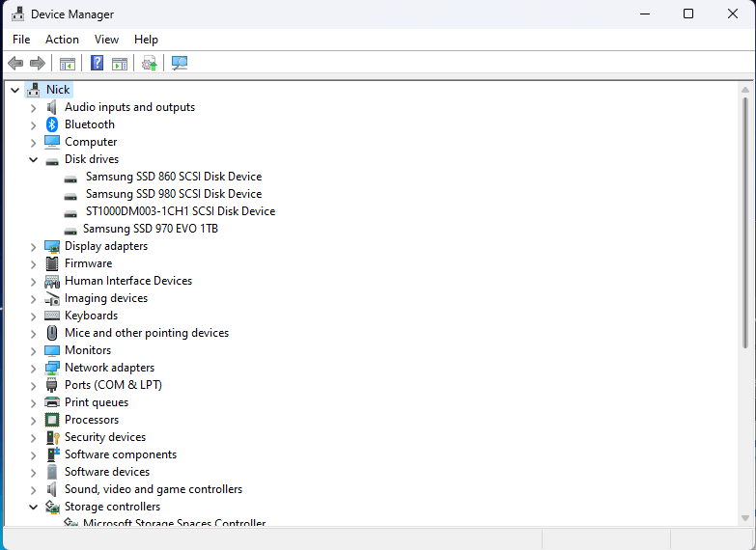
Task: Click the Keyboards category icon
Action: coord(52,316)
